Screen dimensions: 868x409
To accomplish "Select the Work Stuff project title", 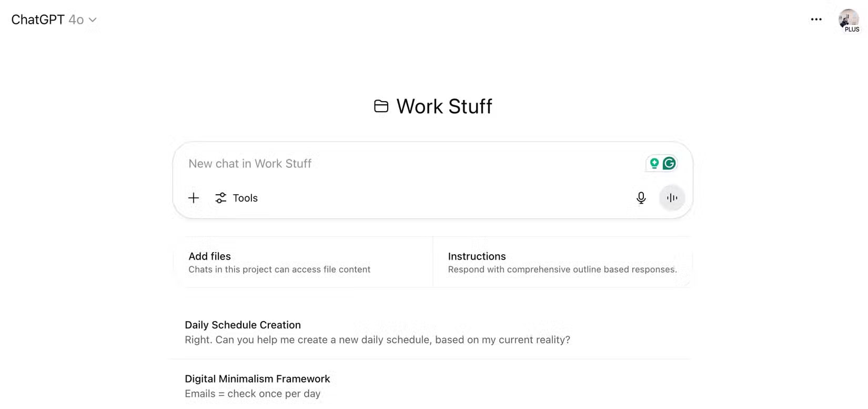I will [445, 106].
